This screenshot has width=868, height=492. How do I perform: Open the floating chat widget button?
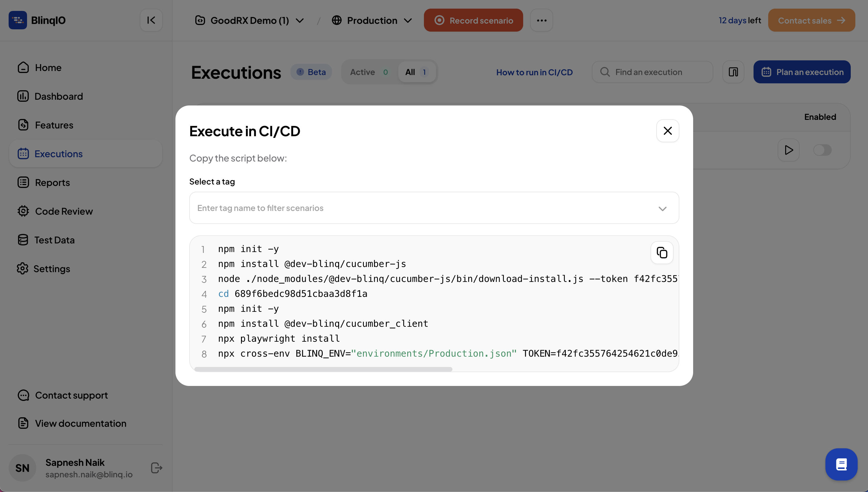pos(841,464)
